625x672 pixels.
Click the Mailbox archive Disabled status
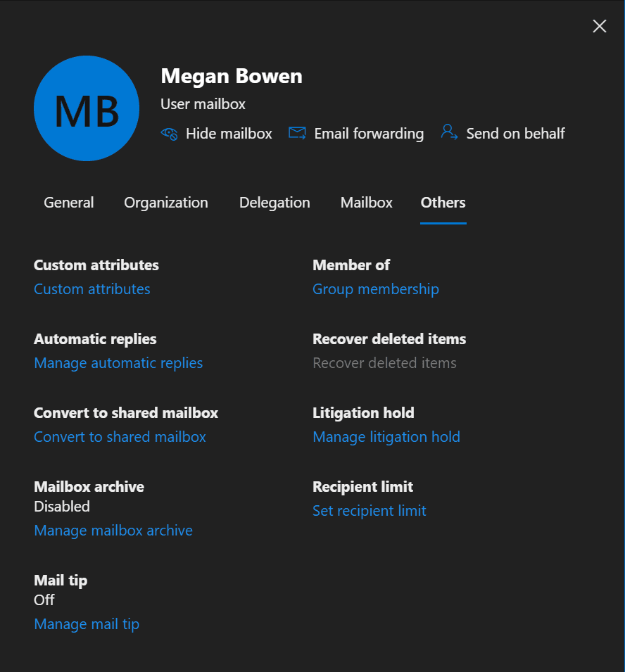(x=62, y=507)
